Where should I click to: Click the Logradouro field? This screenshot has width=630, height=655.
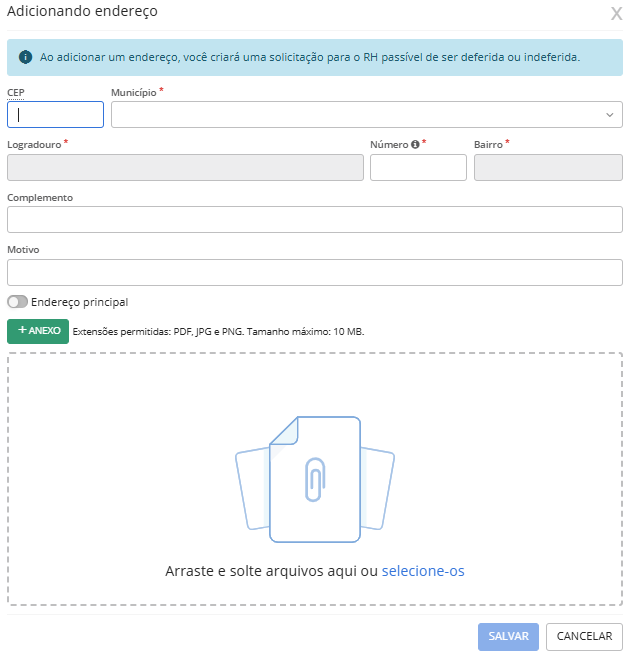[185, 168]
